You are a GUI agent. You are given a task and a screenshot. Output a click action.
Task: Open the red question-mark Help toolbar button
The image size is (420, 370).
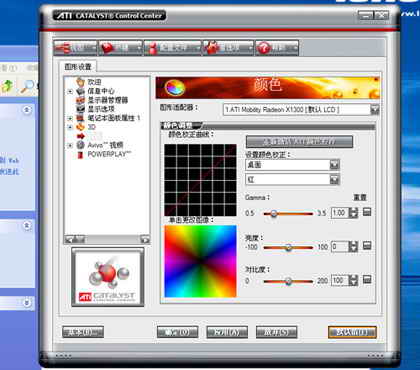coord(277,48)
